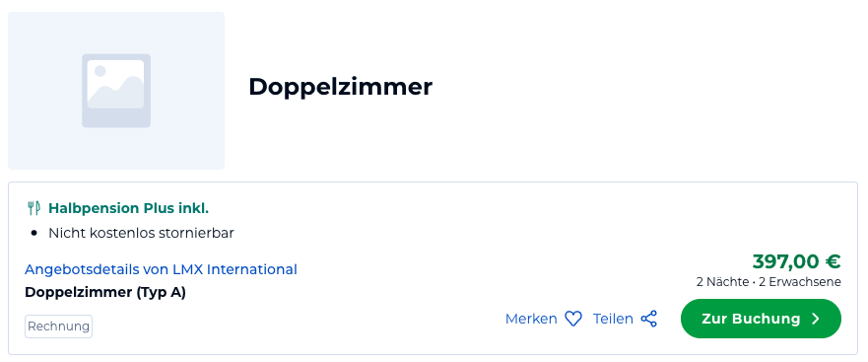Click the 397,00 € price
Image resolution: width=868 pixels, height=362 pixels.
tap(797, 261)
